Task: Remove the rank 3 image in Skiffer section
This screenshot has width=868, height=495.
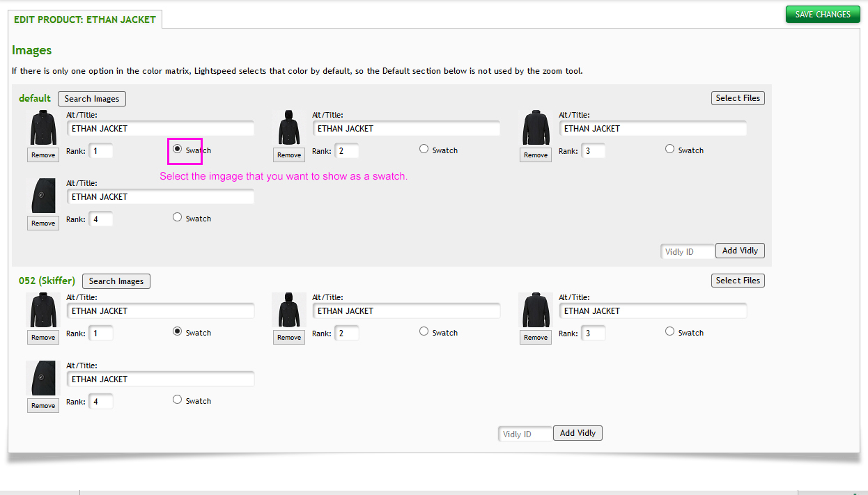Action: 535,338
